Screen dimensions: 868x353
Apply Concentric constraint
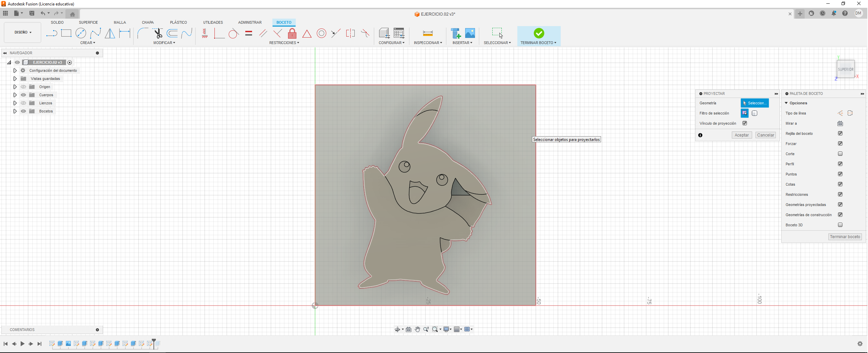pos(322,33)
